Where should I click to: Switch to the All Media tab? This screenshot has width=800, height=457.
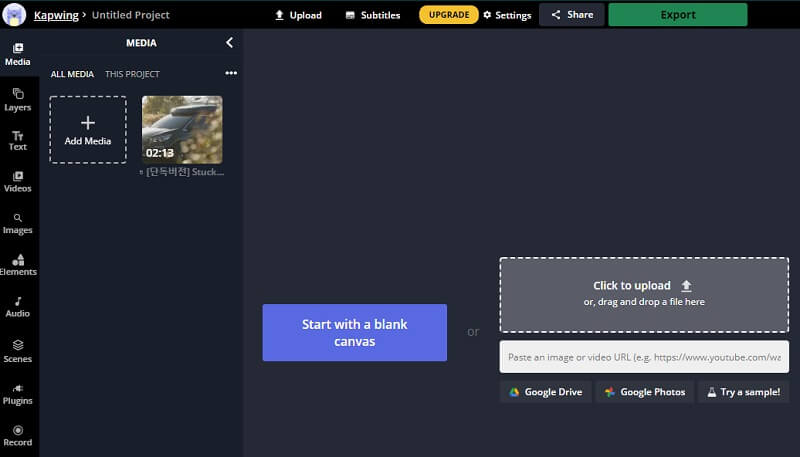coord(73,74)
